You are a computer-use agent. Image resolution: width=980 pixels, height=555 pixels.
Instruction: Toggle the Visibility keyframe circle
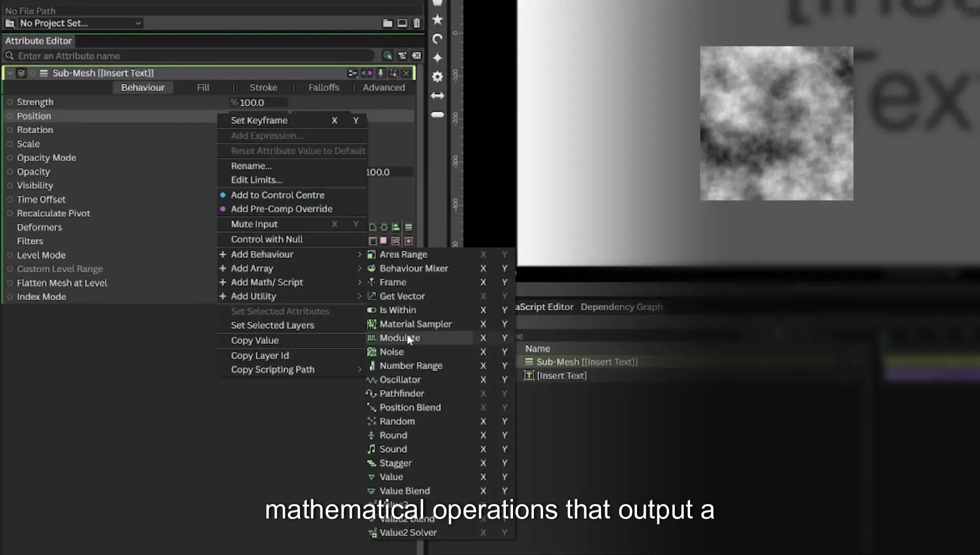[10, 186]
